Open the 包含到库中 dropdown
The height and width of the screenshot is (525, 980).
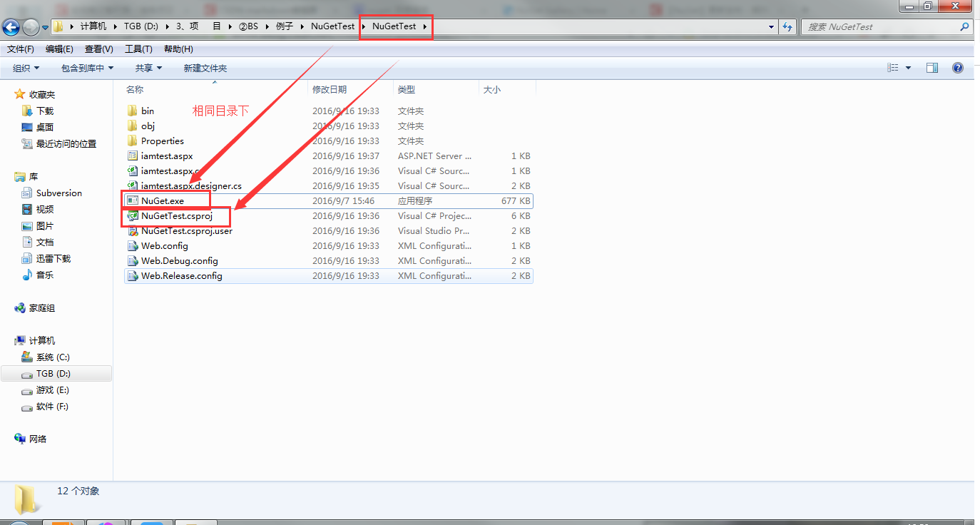click(x=88, y=68)
